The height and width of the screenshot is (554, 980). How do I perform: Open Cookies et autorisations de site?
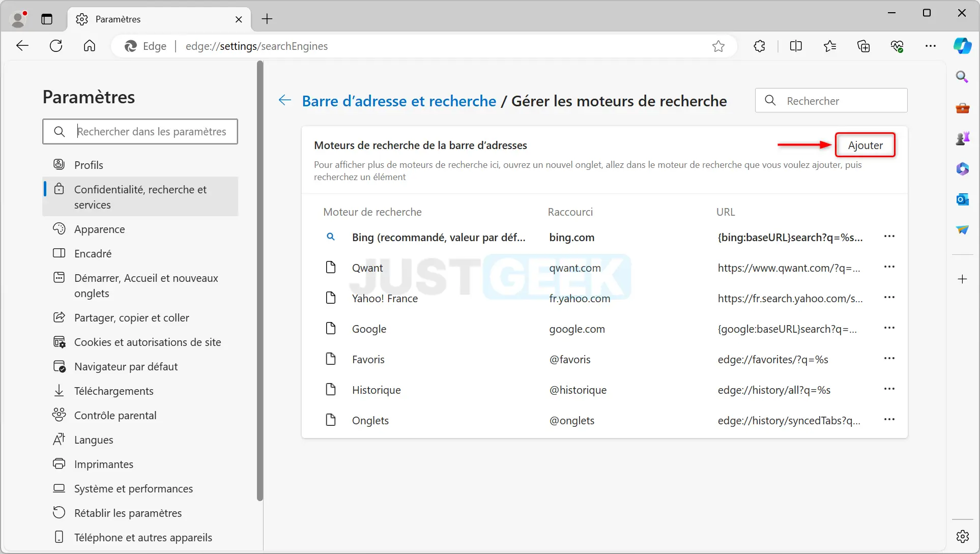[x=140, y=342]
